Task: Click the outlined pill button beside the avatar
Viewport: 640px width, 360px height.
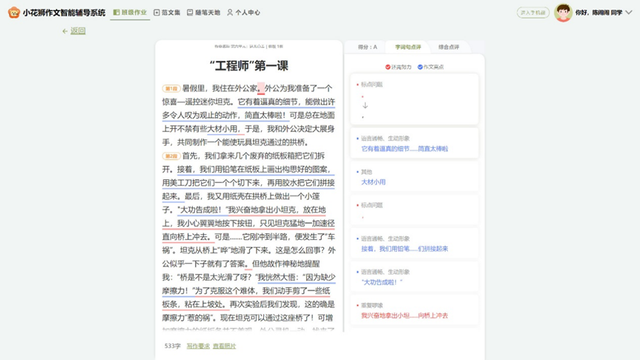Action: tap(533, 13)
